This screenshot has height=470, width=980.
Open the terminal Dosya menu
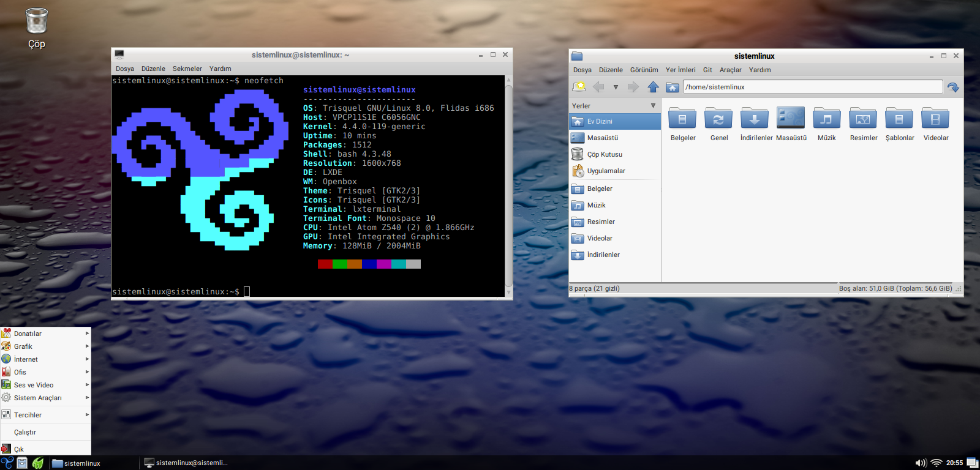(125, 69)
